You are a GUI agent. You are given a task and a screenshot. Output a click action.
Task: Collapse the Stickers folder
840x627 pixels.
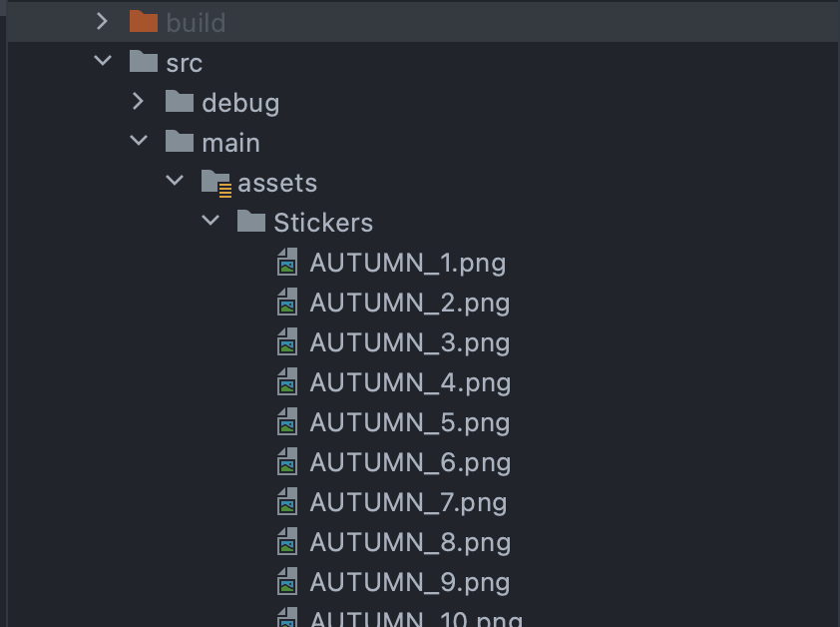point(210,221)
